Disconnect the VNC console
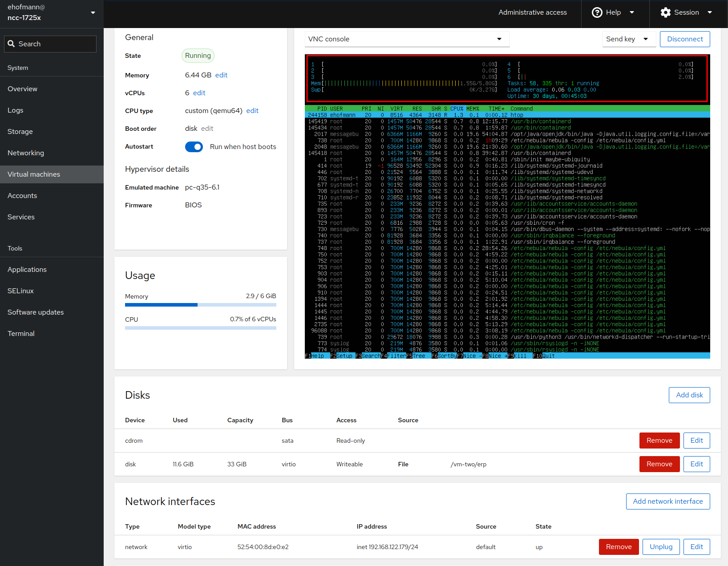Screen dimensions: 728x566 tap(684, 39)
